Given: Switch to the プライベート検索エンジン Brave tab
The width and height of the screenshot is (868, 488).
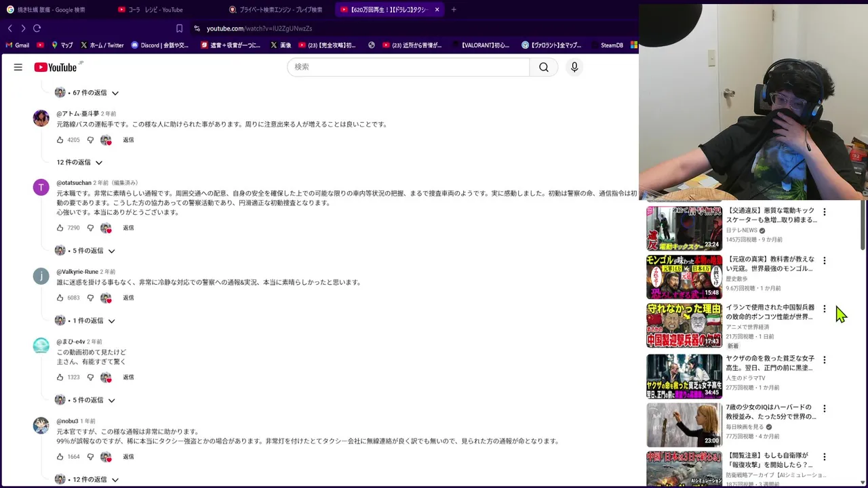Looking at the screenshot, I should [x=278, y=9].
